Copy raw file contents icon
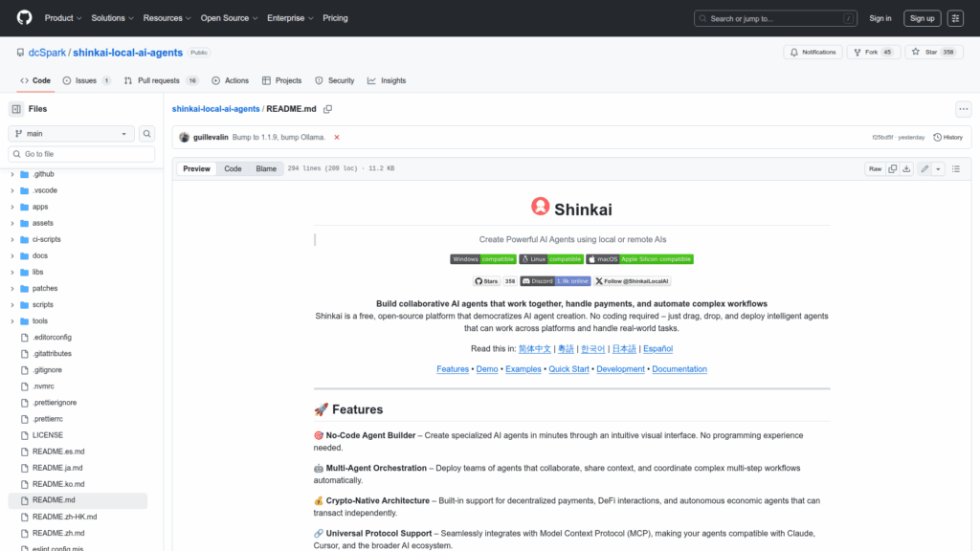Screen dimensions: 980x551 click(x=892, y=168)
